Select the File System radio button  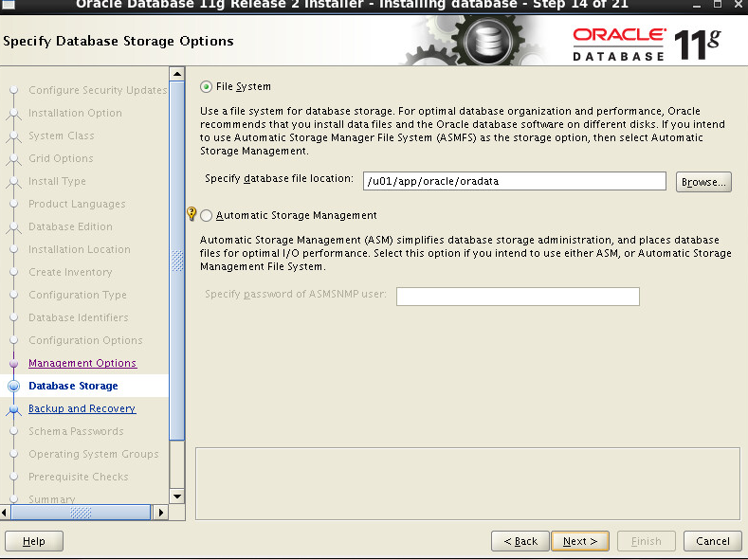tap(206, 87)
